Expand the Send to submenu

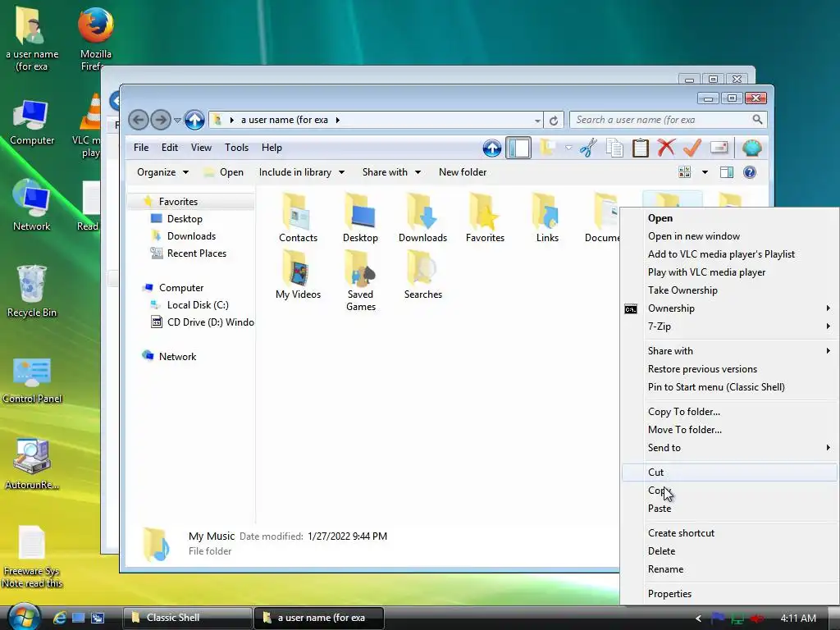(729, 447)
